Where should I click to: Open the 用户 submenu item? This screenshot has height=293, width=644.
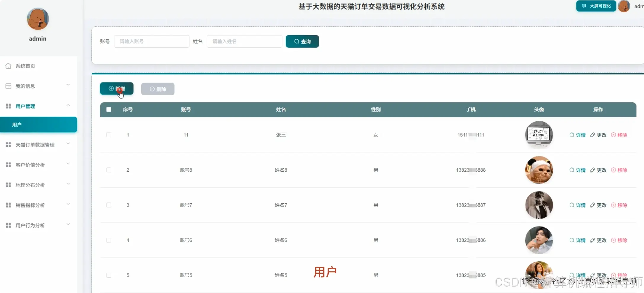coord(17,125)
